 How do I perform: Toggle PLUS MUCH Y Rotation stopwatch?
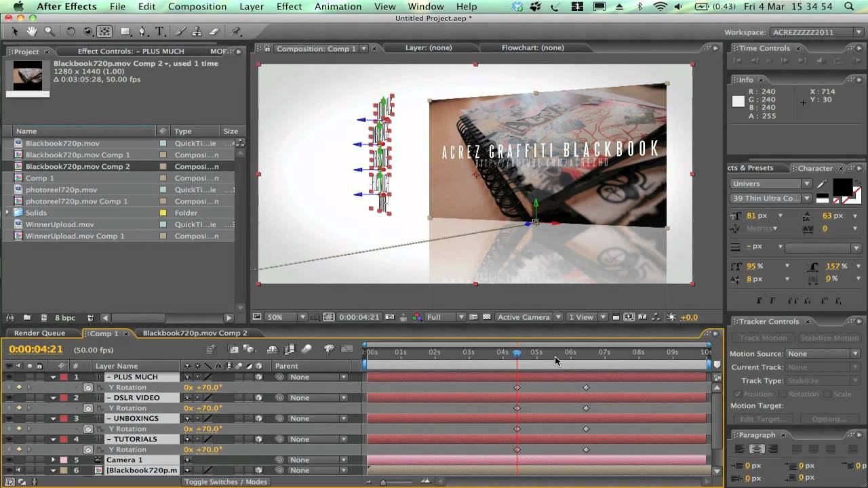point(88,388)
